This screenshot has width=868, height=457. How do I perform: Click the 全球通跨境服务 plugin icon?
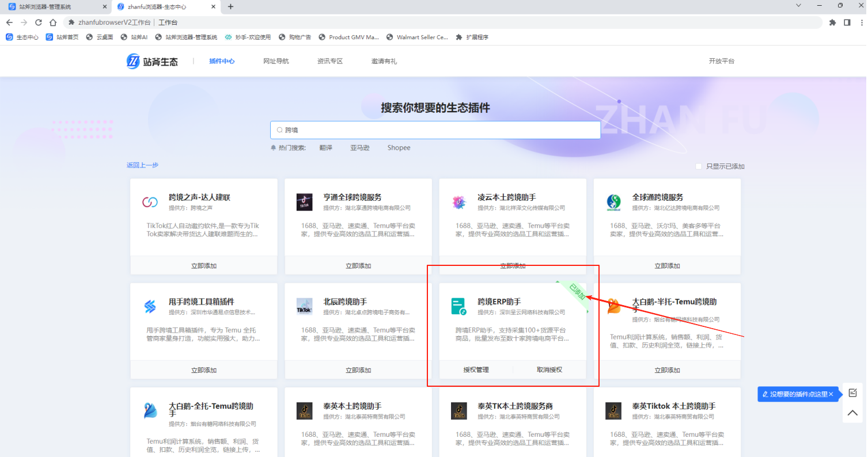(613, 202)
